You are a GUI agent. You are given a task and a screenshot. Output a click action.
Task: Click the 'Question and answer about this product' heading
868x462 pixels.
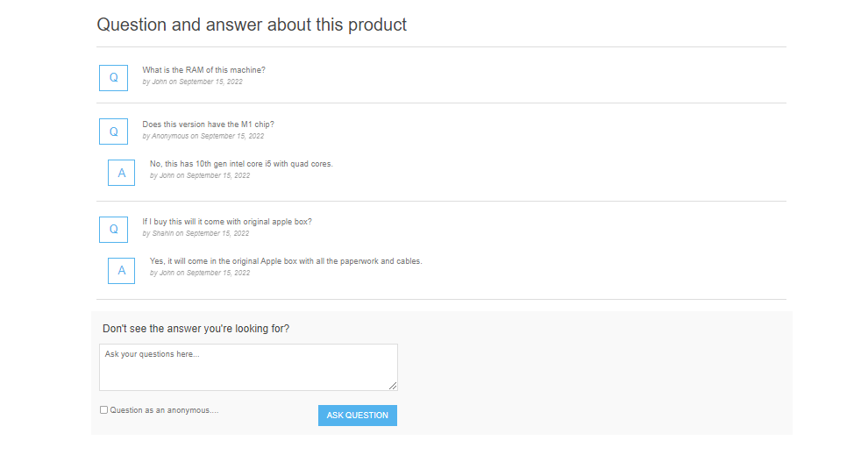pos(252,25)
